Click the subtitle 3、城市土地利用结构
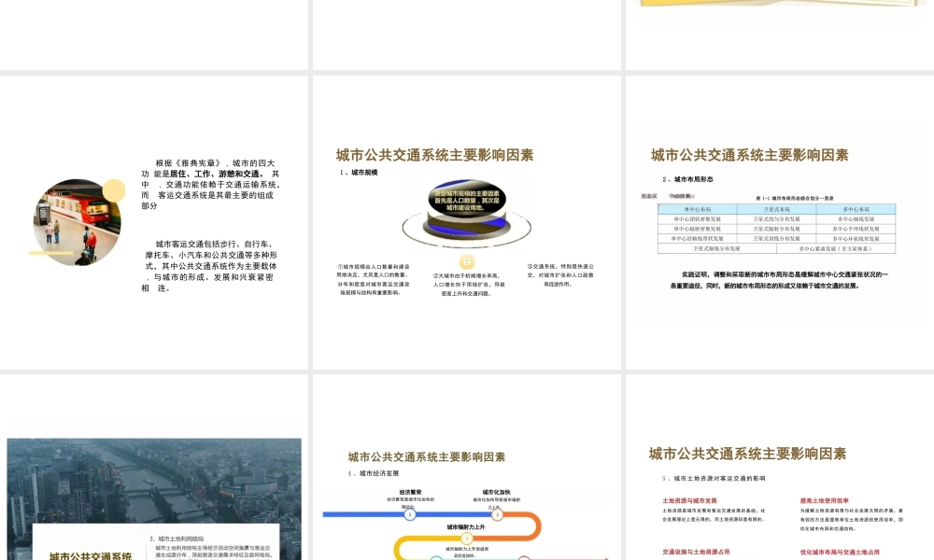934x560 pixels. (x=177, y=539)
